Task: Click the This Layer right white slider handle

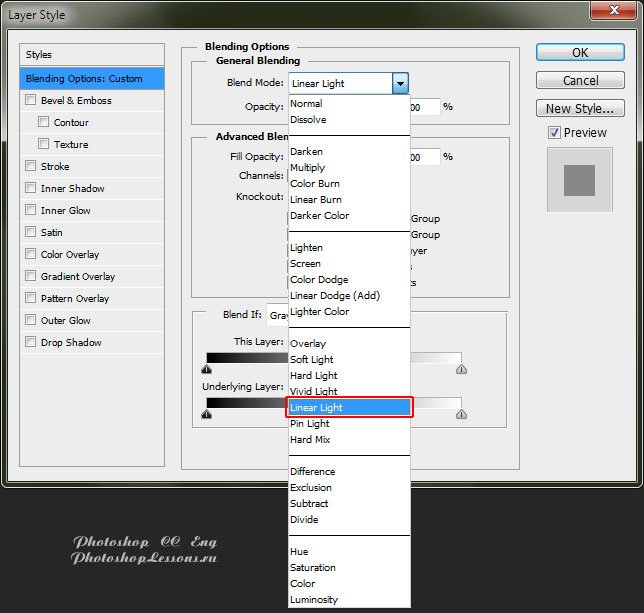Action: click(x=461, y=369)
